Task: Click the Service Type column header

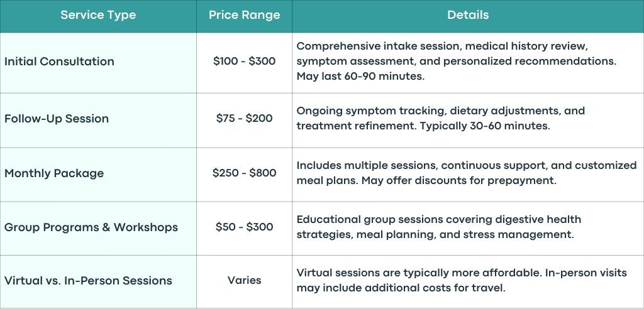Action: pyautogui.click(x=98, y=15)
